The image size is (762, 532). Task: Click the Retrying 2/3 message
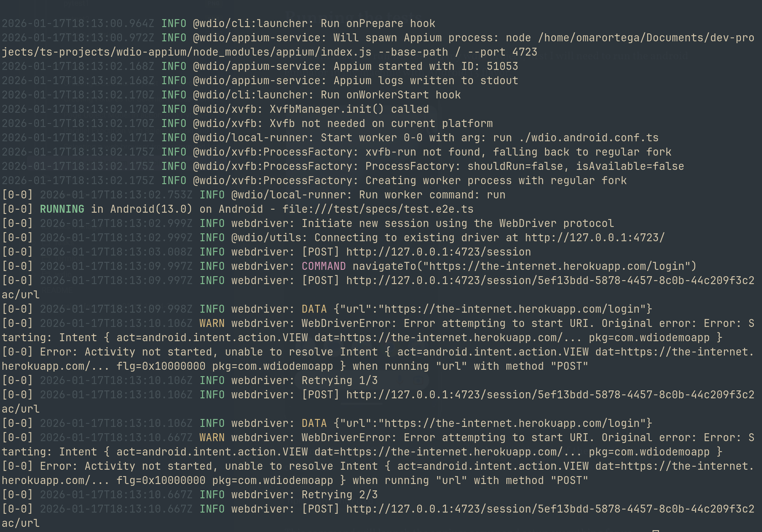pyautogui.click(x=339, y=495)
